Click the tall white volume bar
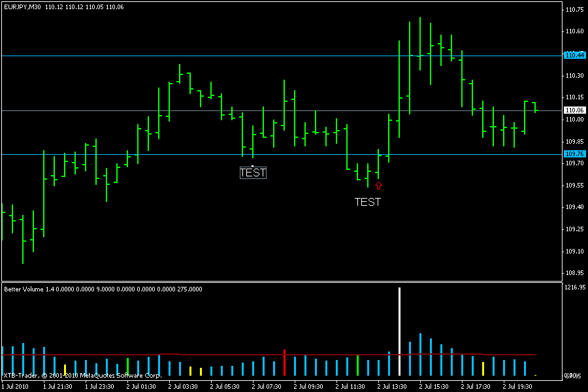Screen dimensions: 588x392 [399, 332]
